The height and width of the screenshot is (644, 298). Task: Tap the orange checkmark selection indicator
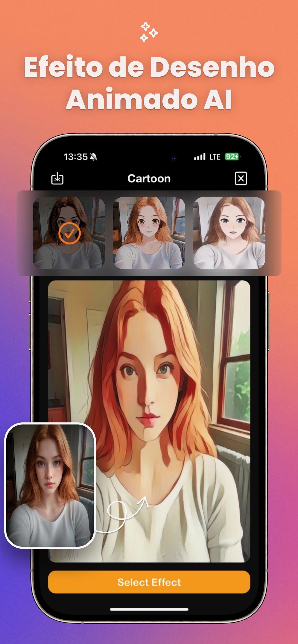point(70,233)
